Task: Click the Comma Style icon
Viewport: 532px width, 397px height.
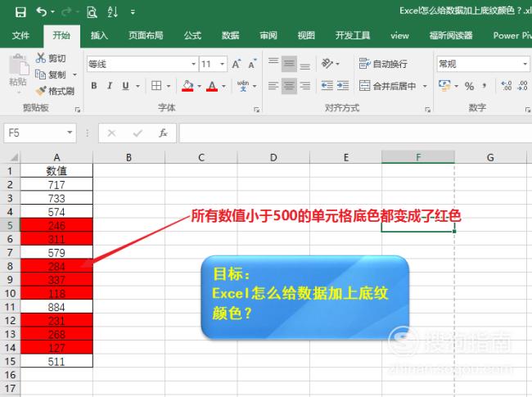Action: coord(485,86)
